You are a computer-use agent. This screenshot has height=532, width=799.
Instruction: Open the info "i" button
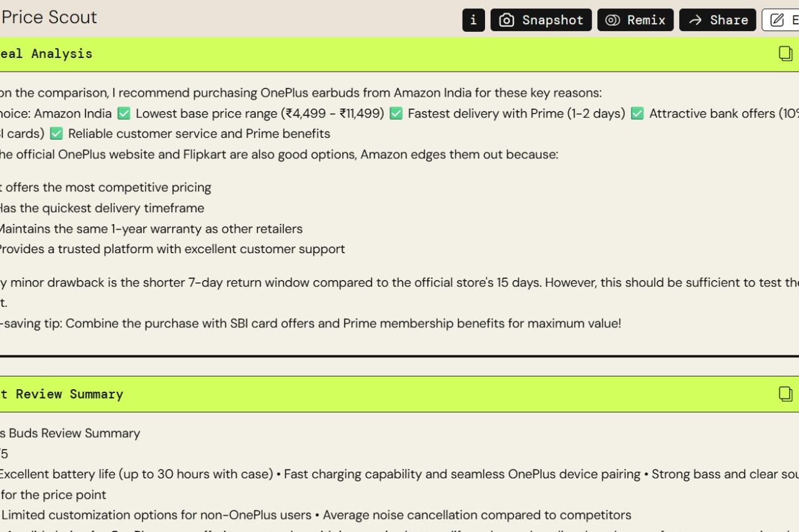[473, 20]
